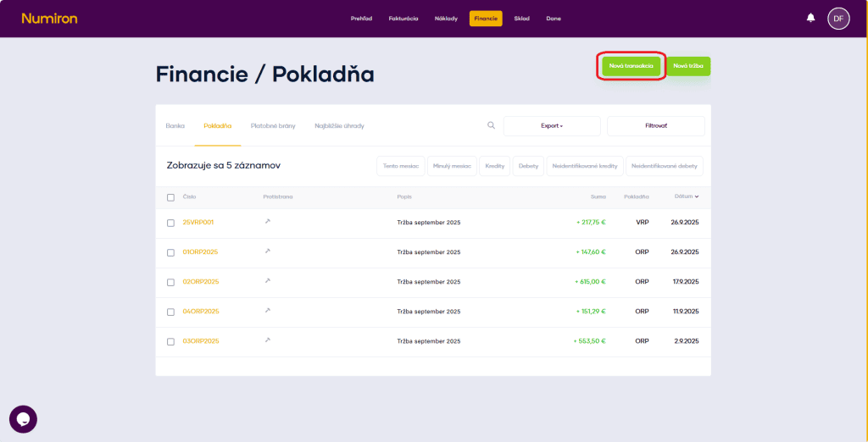
Task: Open the Prehľad menu
Action: pos(361,19)
